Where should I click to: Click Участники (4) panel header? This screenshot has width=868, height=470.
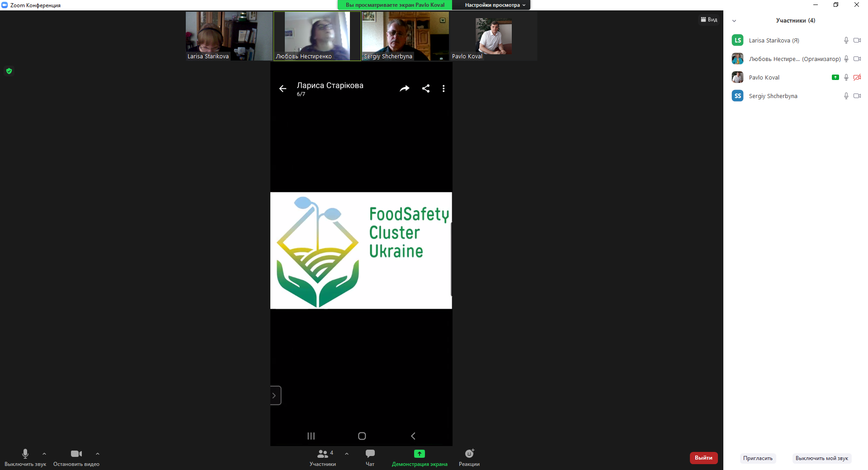pos(796,20)
